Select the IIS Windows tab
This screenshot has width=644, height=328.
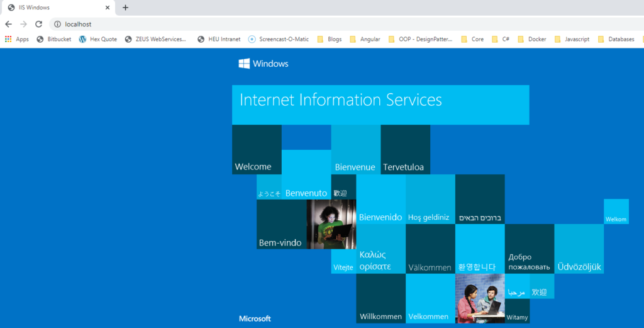pyautogui.click(x=58, y=8)
